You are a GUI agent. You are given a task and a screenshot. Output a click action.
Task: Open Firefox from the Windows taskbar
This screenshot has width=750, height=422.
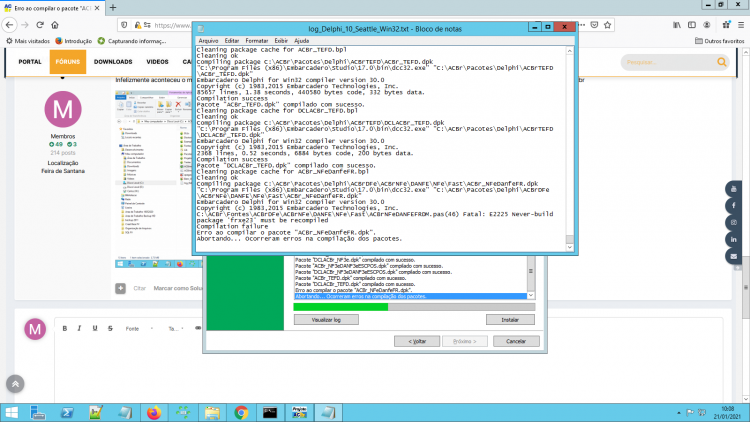pyautogui.click(x=154, y=412)
